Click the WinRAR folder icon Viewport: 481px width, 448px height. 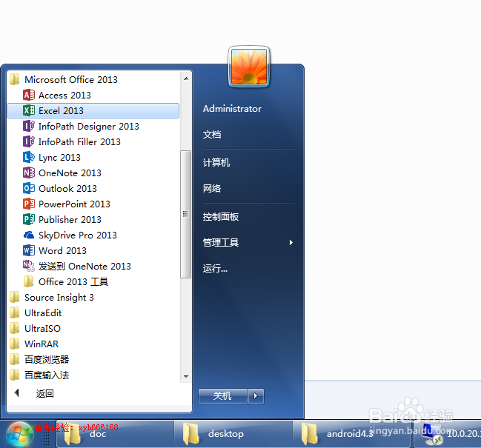(14, 344)
